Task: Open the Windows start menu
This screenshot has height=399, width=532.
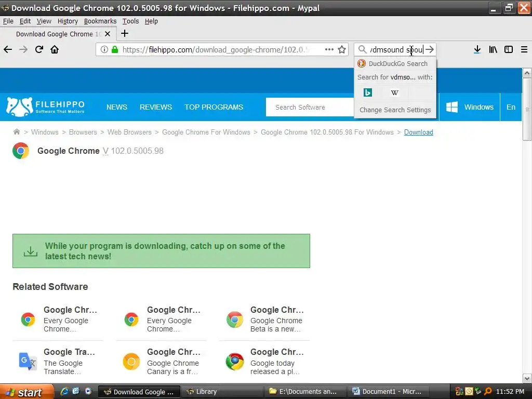Action: 26,392
